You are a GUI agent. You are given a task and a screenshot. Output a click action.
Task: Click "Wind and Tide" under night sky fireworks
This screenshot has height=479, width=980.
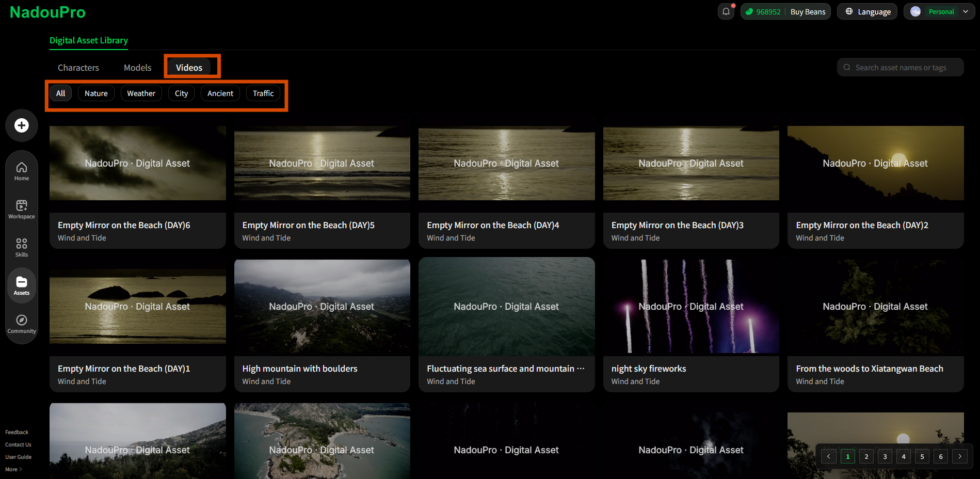(x=635, y=381)
